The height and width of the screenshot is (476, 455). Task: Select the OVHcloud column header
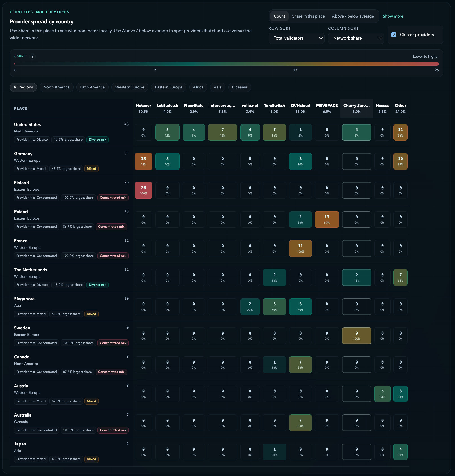point(300,108)
